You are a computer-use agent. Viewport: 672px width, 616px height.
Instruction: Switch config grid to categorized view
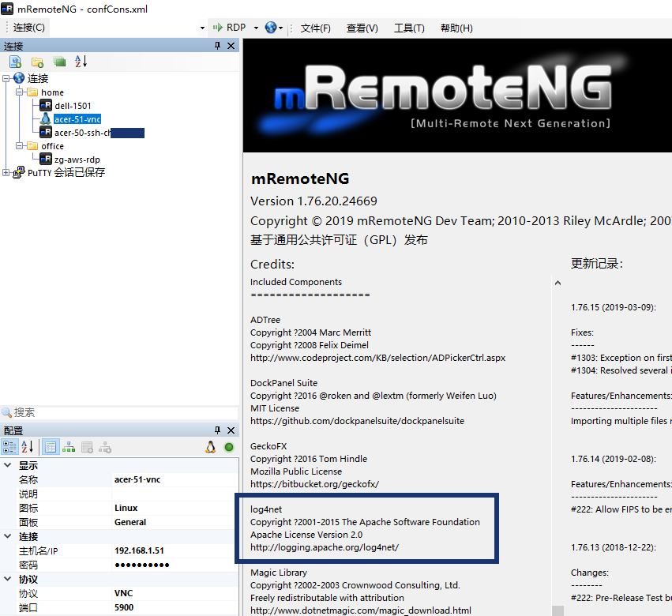(x=9, y=447)
